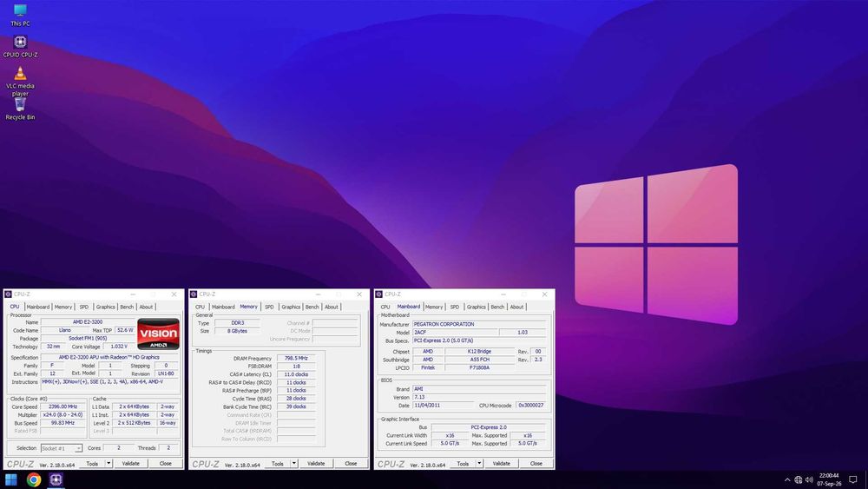This screenshot has width=868, height=489.
Task: Open This PC desktop icon
Action: point(20,15)
